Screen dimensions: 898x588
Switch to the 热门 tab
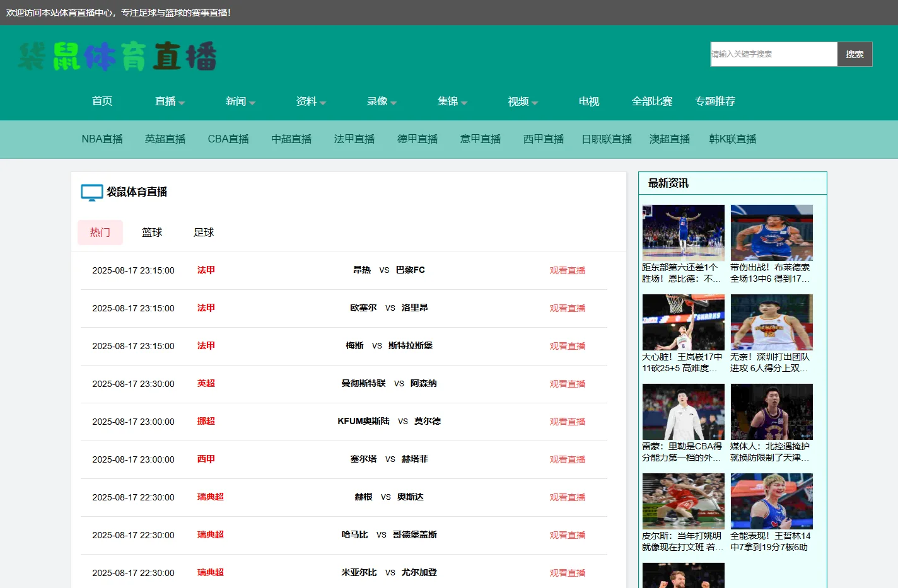click(100, 233)
